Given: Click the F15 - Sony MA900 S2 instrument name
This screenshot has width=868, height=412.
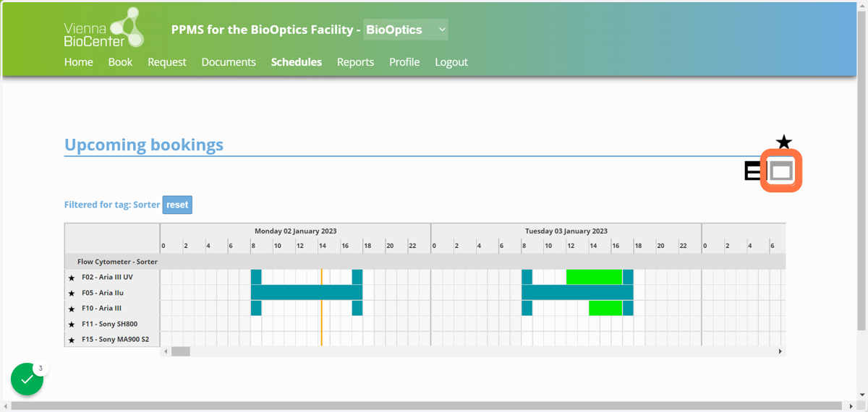Looking at the screenshot, I should point(115,340).
